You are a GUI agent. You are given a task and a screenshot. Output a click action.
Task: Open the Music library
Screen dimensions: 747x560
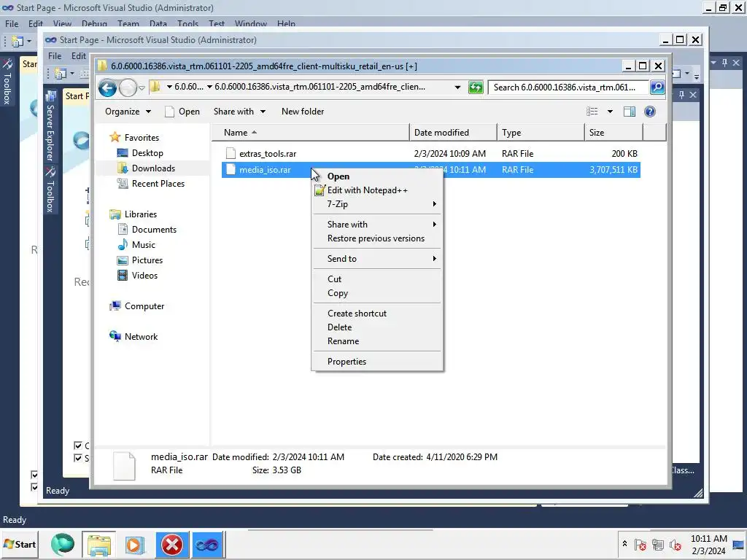pyautogui.click(x=144, y=245)
